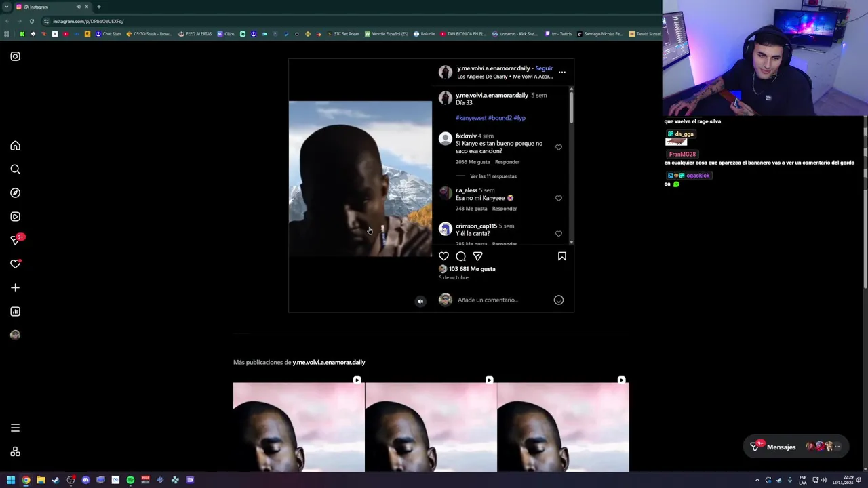The image size is (868, 488).
Task: Open hashtag #kanyewest
Action: pyautogui.click(x=471, y=118)
